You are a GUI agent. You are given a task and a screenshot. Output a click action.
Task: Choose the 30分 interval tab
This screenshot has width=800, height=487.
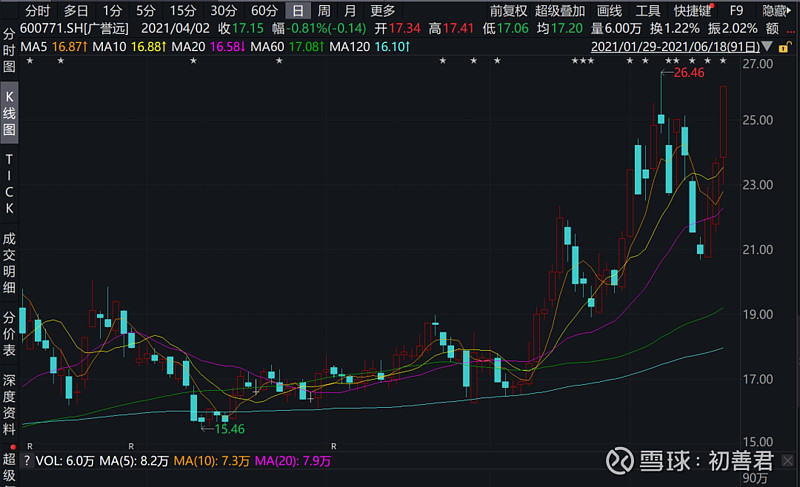223,10
